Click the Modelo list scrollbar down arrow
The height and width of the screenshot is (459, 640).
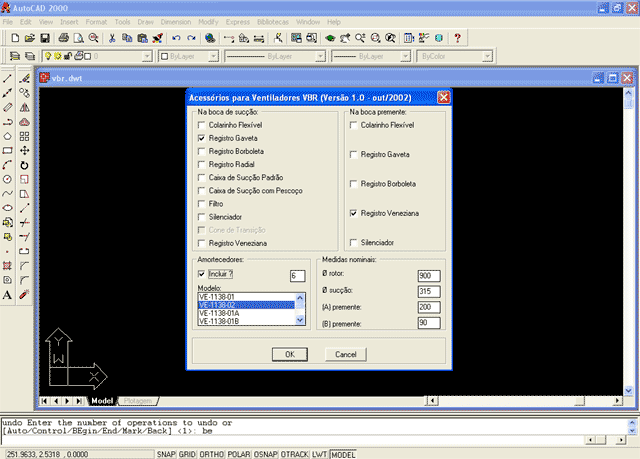point(301,321)
